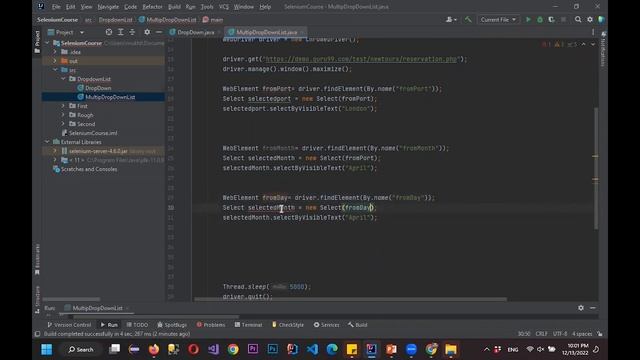Hide the Run tool window with the minus icon
The width and height of the screenshot is (640, 360).
(593, 308)
